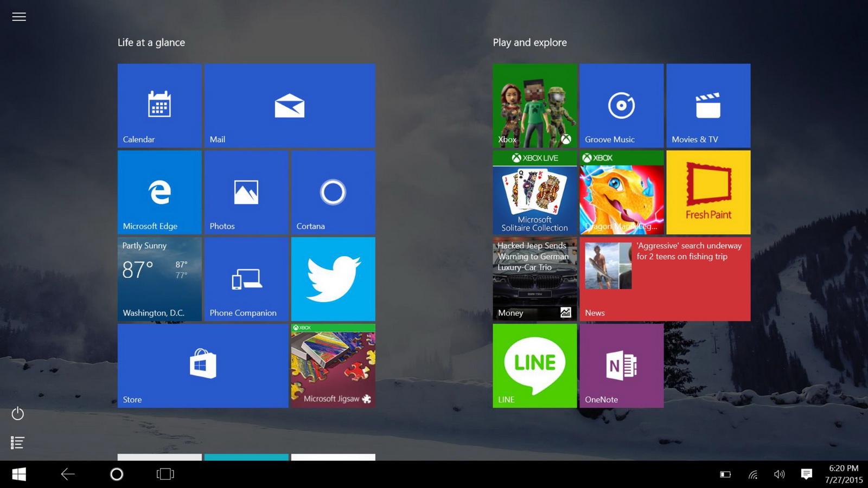Click the Windows Start button
This screenshot has width=868, height=488.
point(19,474)
